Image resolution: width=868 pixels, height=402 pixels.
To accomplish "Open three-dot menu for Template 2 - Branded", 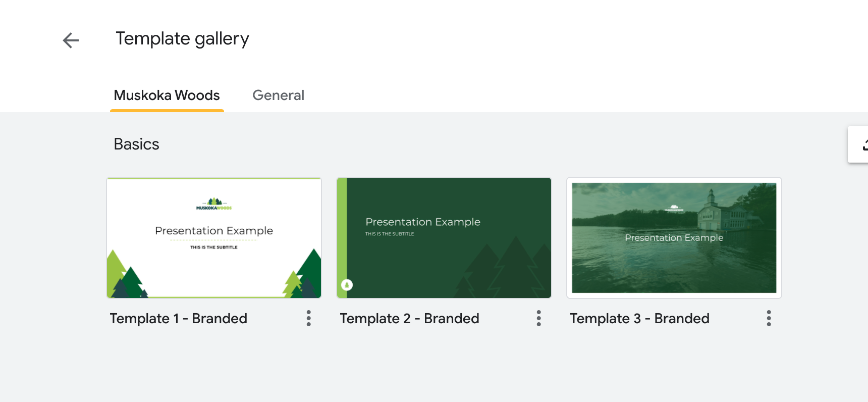I will point(538,318).
